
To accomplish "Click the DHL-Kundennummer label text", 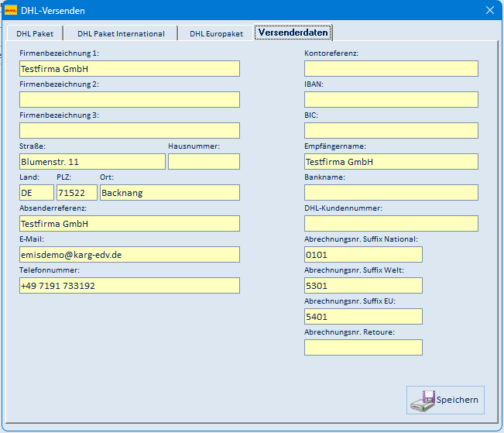I will [x=343, y=208].
